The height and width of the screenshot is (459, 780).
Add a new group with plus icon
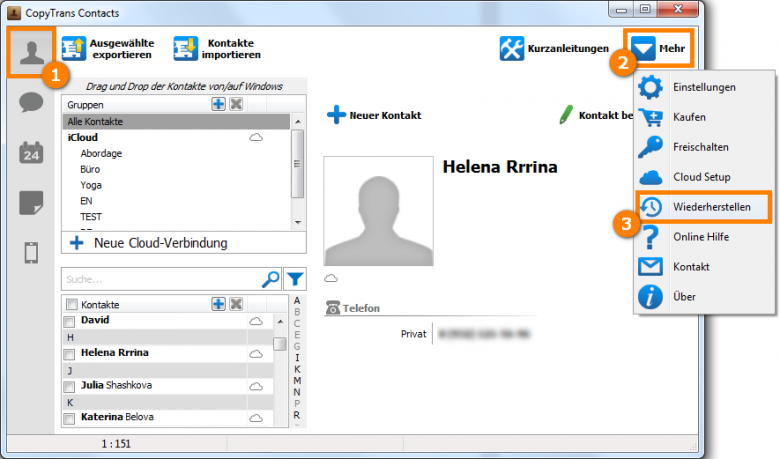[218, 104]
